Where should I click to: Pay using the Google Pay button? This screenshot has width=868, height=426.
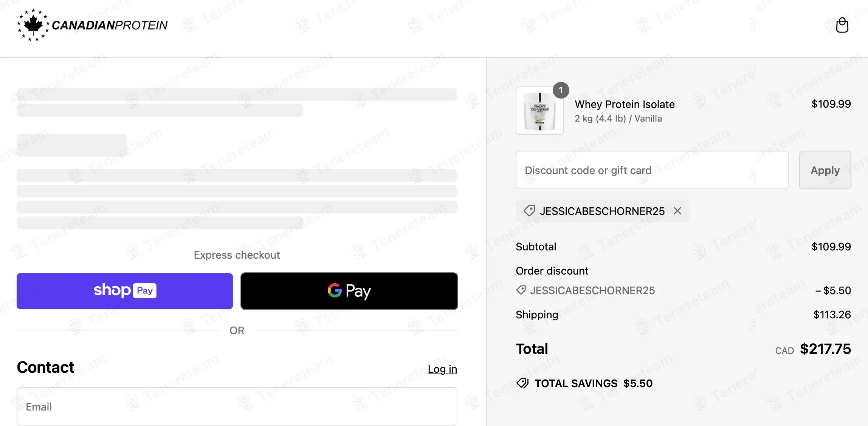coord(349,291)
